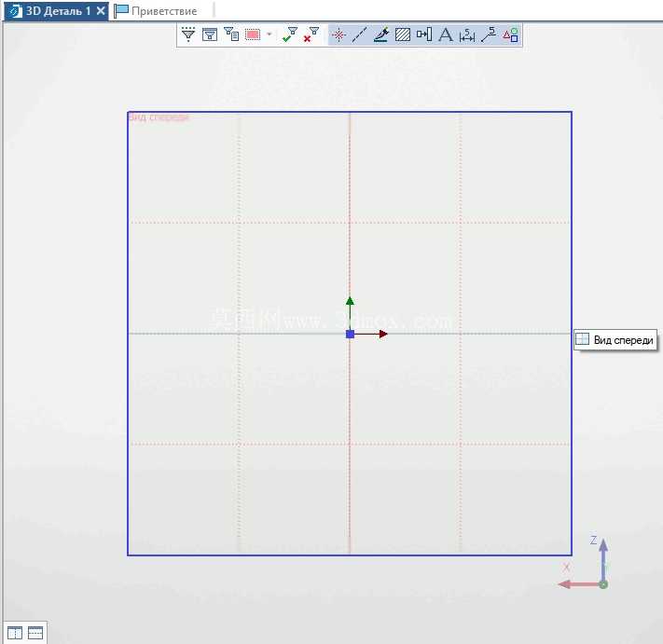
Task: Split the window vertically icon
Action: tap(15, 633)
